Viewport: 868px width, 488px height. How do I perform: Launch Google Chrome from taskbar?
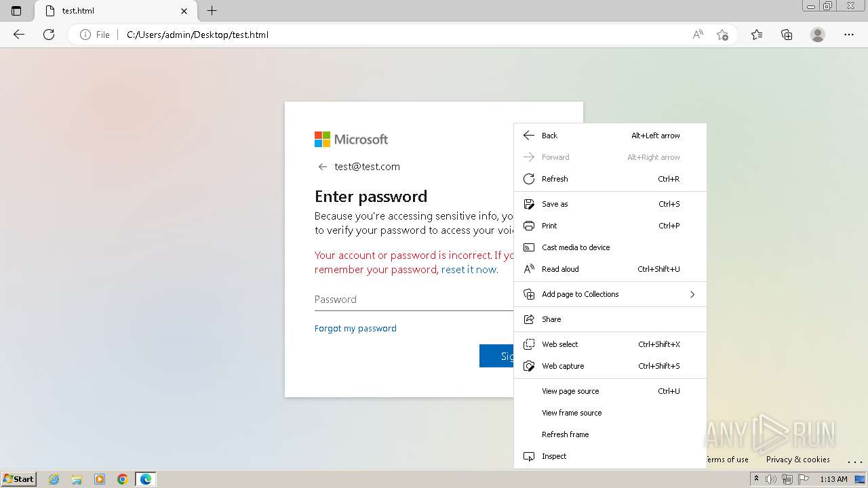(x=122, y=479)
